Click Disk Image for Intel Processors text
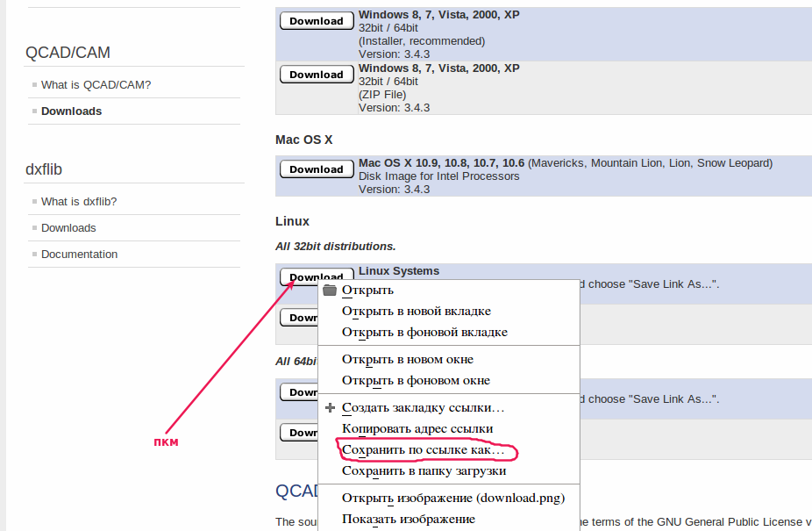 click(x=438, y=176)
